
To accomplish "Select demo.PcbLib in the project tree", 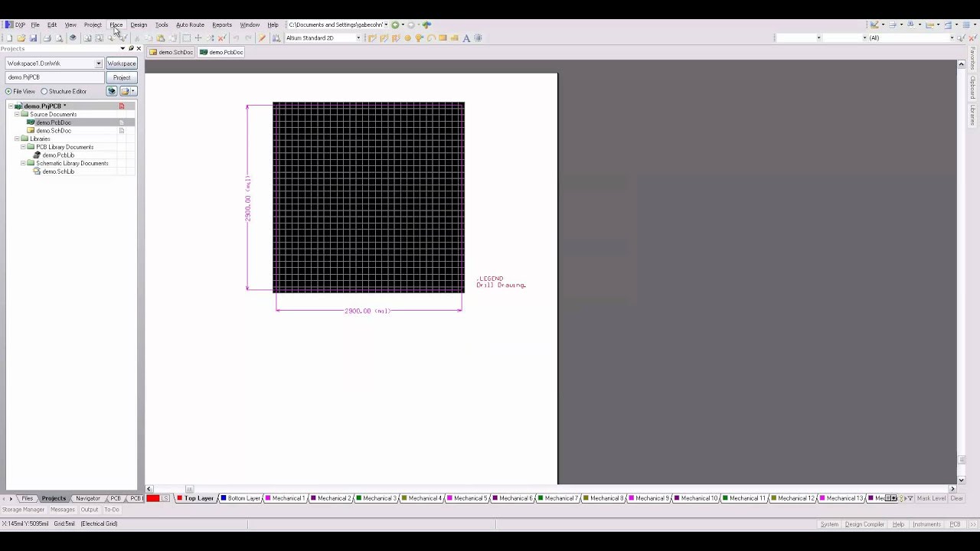I will pos(58,155).
